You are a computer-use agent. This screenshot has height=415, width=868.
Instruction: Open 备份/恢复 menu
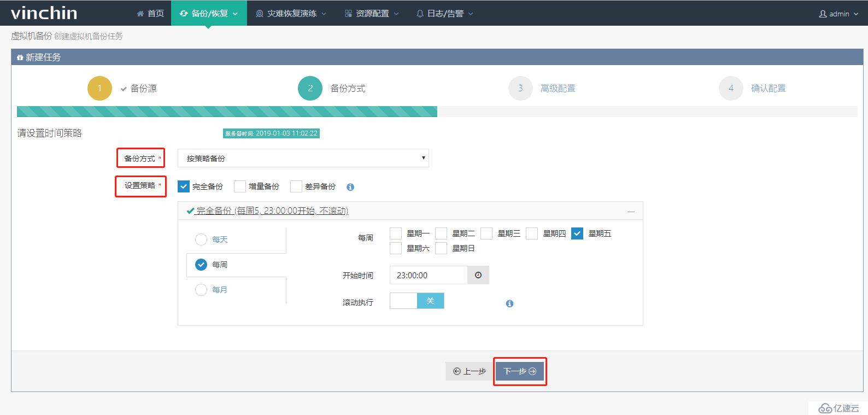point(209,13)
